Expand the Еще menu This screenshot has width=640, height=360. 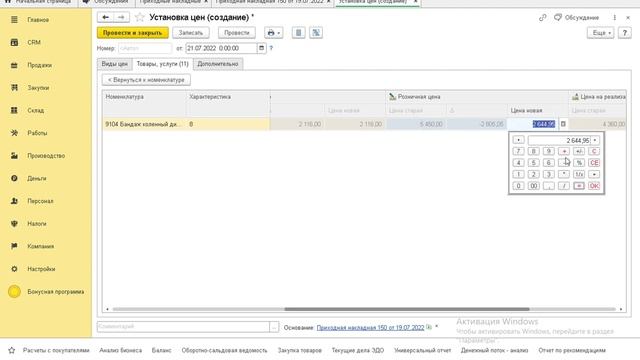pyautogui.click(x=600, y=33)
